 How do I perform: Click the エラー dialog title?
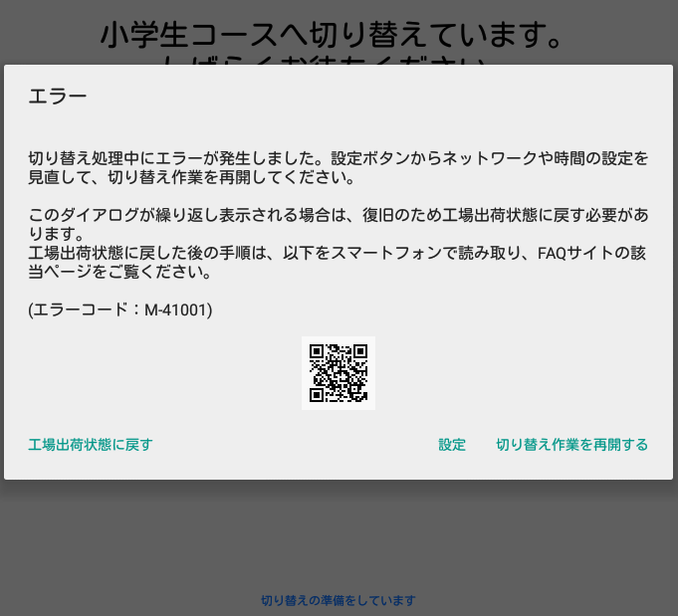point(58,97)
